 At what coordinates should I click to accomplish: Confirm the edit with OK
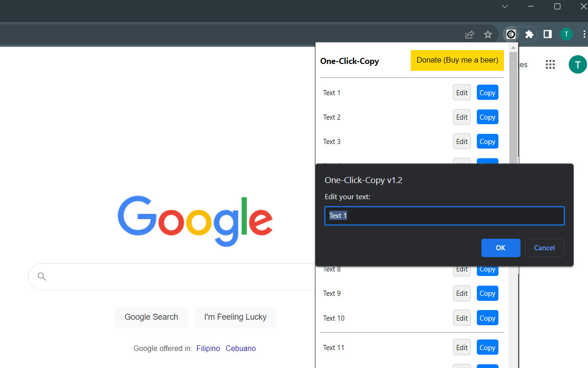pyautogui.click(x=501, y=247)
